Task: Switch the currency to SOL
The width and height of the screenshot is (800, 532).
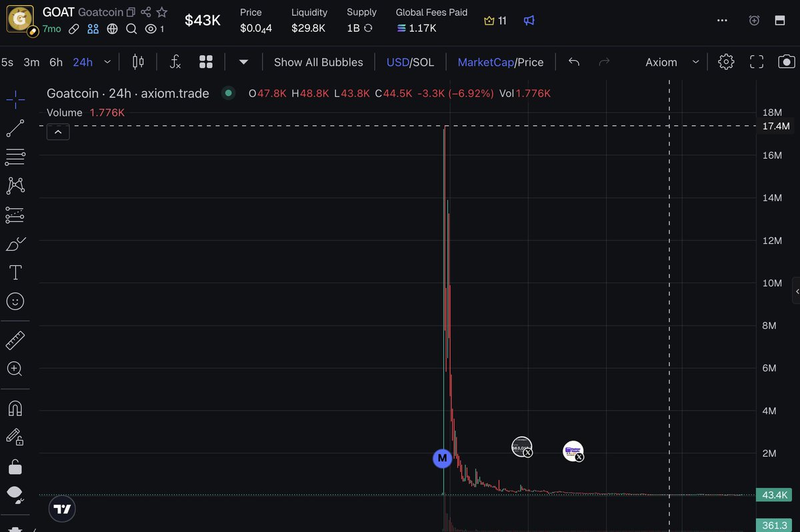Action: pos(423,62)
